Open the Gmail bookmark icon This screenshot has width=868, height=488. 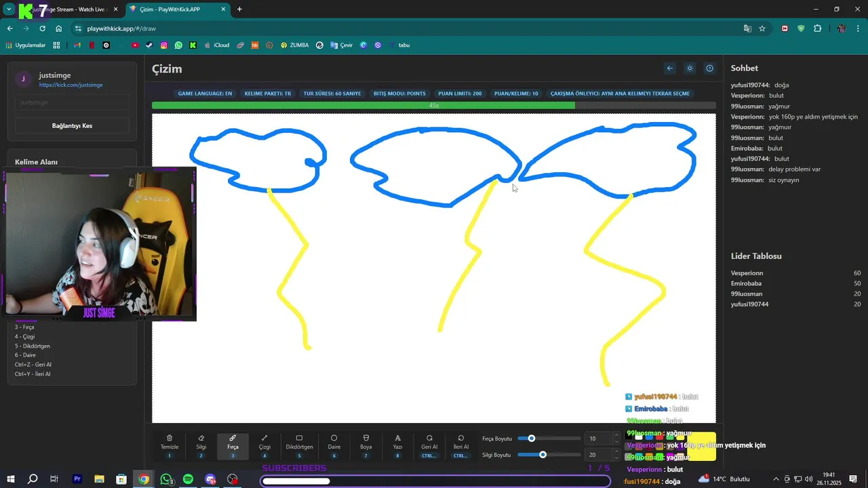click(77, 45)
